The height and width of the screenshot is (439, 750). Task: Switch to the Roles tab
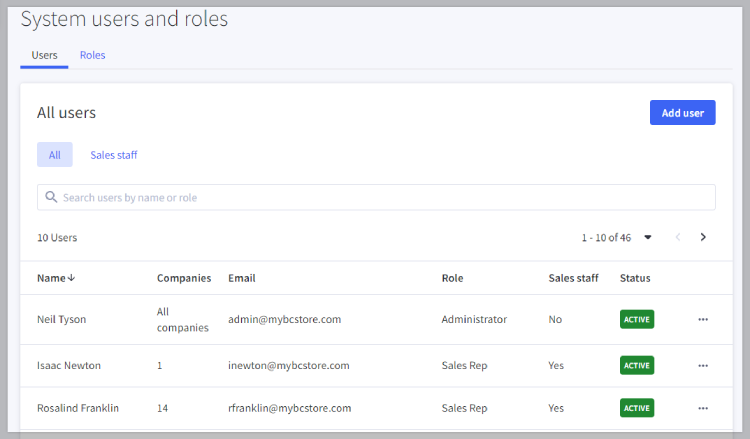tap(93, 55)
